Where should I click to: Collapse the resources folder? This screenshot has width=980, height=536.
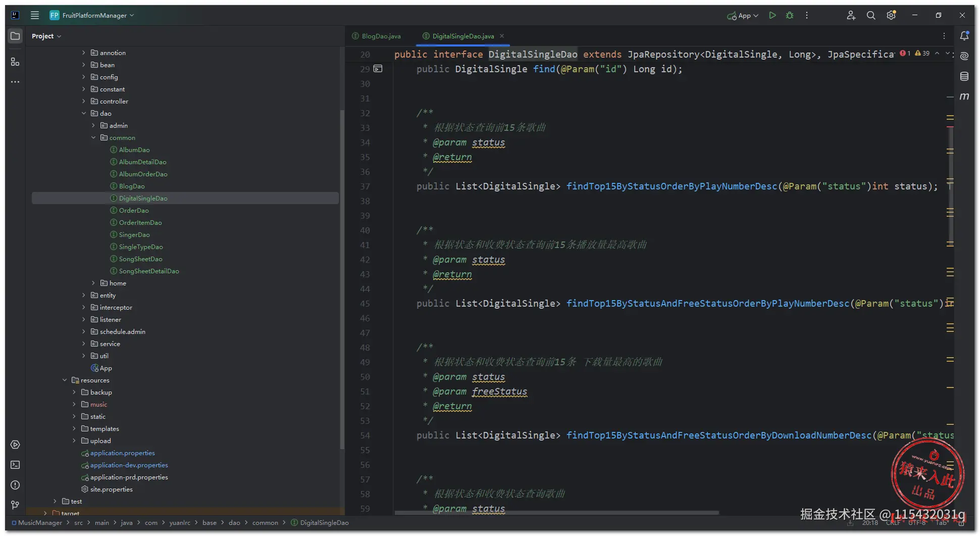[65, 380]
